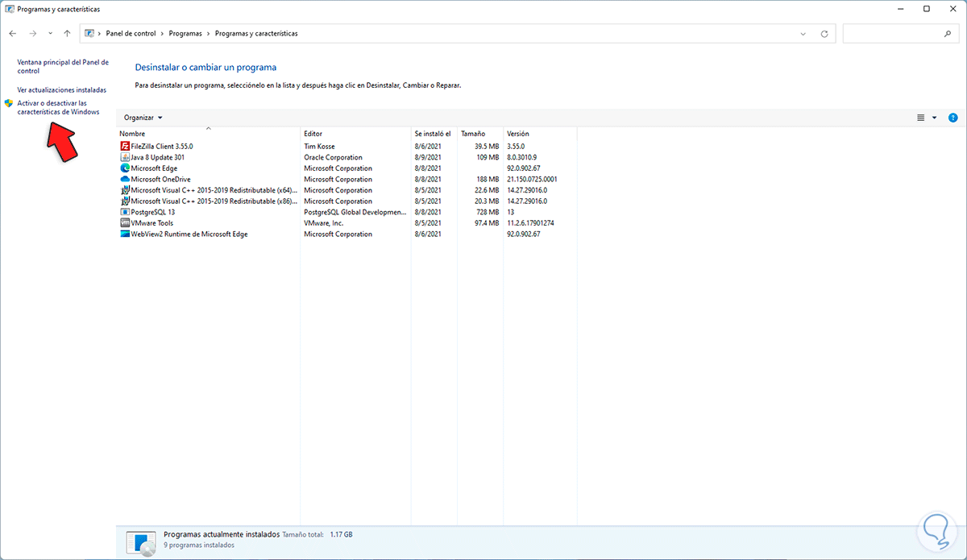Click the VMware Tools program icon
Screen dimensions: 967x560
(x=125, y=223)
